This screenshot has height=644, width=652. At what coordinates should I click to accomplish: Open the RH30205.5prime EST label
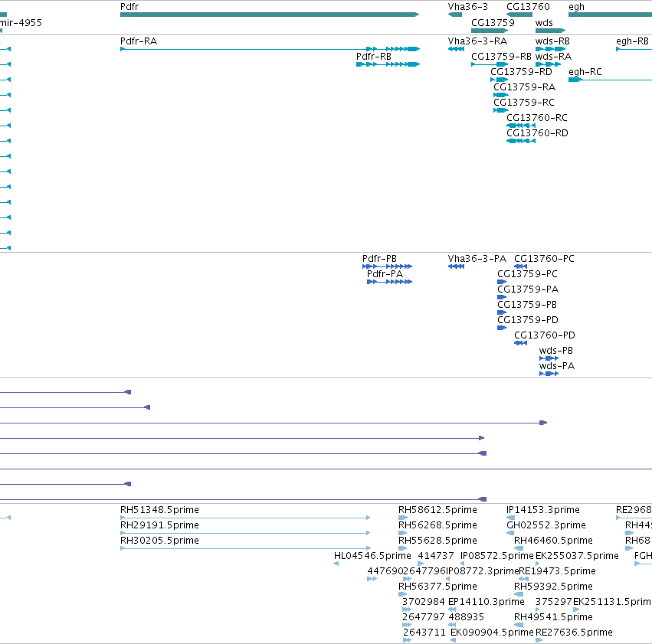[x=159, y=541]
